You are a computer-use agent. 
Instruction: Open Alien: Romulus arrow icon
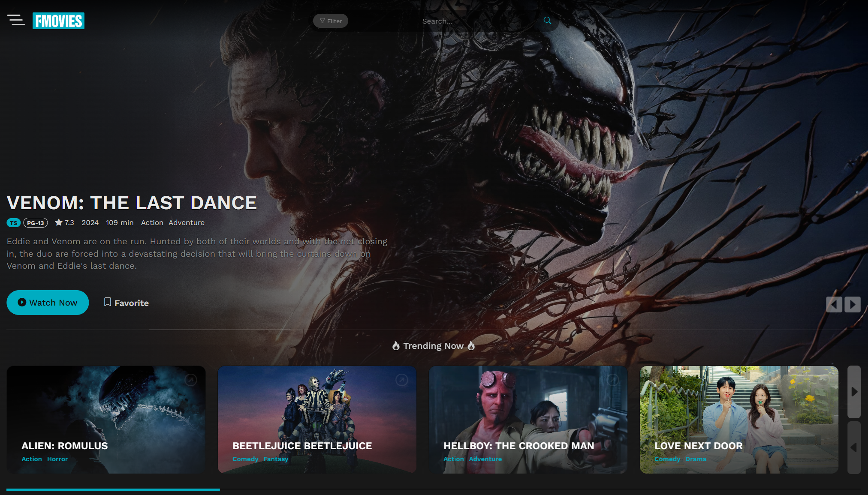tap(191, 380)
